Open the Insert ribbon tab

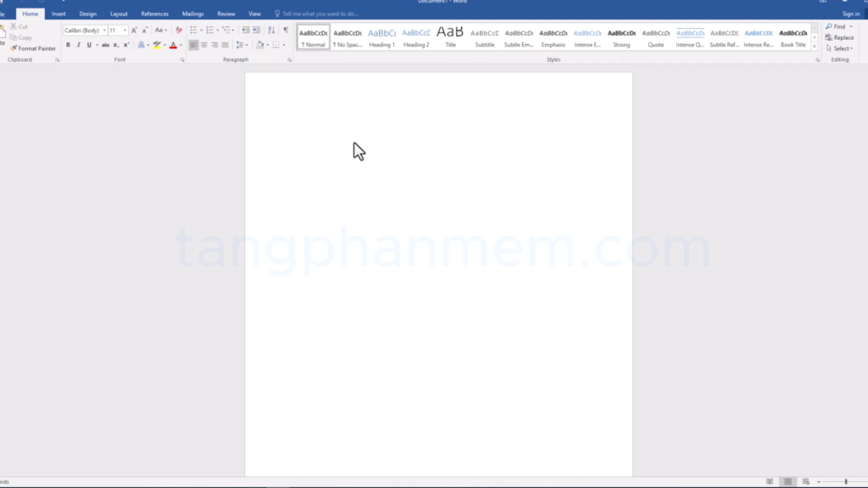(58, 14)
